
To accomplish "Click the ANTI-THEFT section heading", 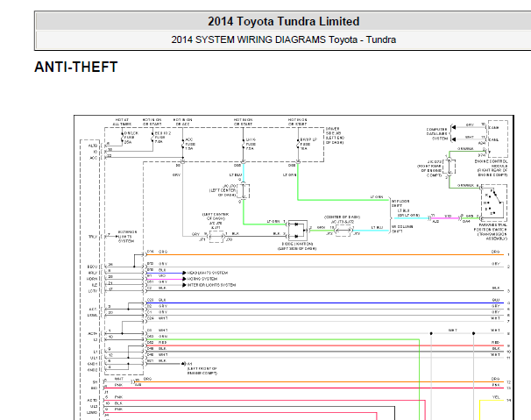I will coord(76,67).
